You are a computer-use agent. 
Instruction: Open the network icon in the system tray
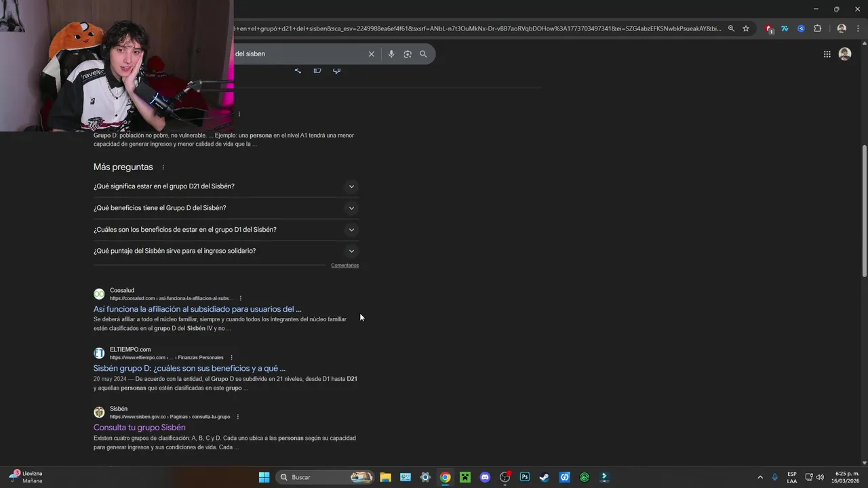[808, 477]
